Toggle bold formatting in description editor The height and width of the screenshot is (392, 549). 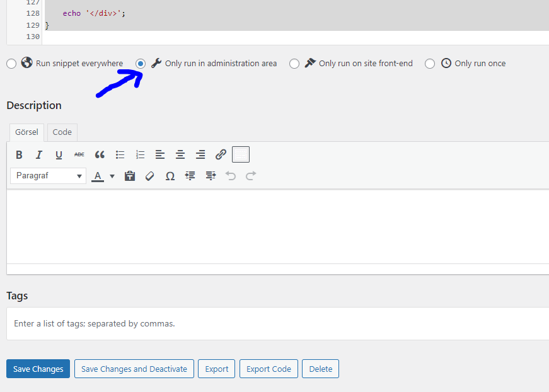pyautogui.click(x=19, y=154)
